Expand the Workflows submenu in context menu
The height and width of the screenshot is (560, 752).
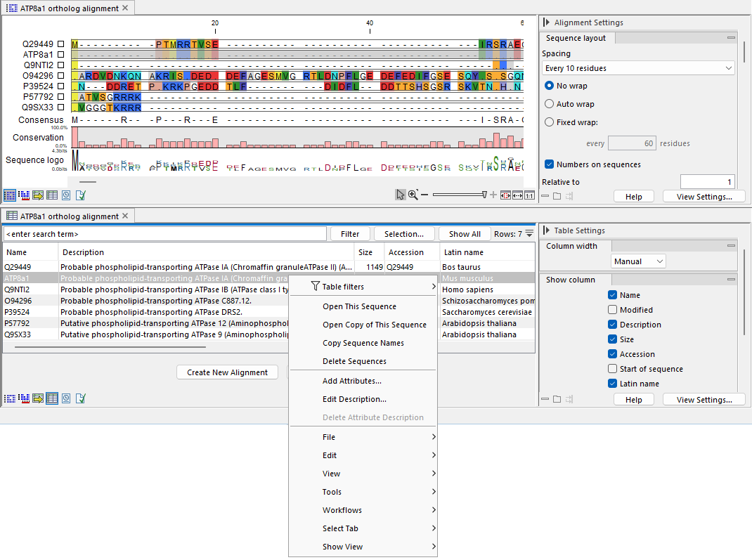click(363, 509)
